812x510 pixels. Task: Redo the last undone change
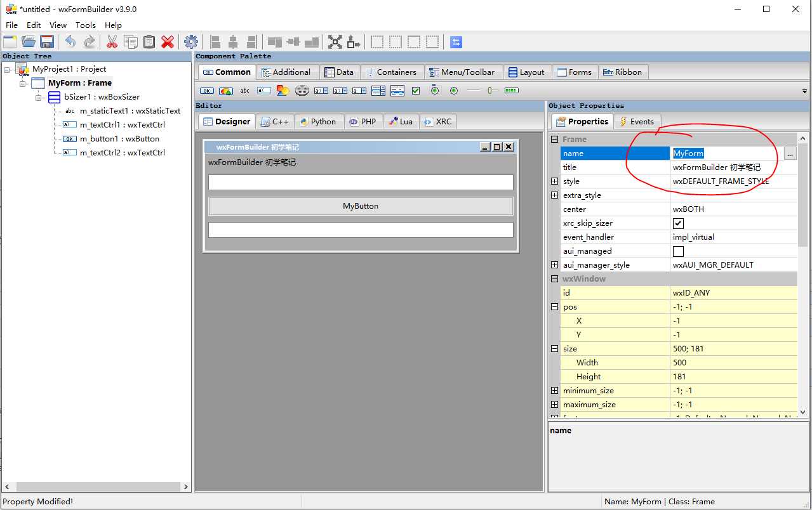click(x=90, y=42)
